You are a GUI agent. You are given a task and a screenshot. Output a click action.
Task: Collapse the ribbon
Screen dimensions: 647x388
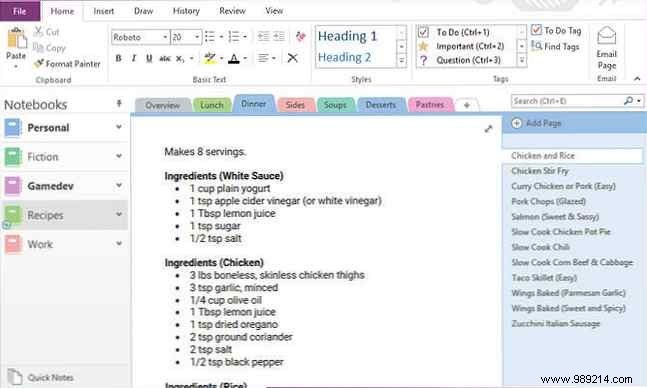point(637,78)
